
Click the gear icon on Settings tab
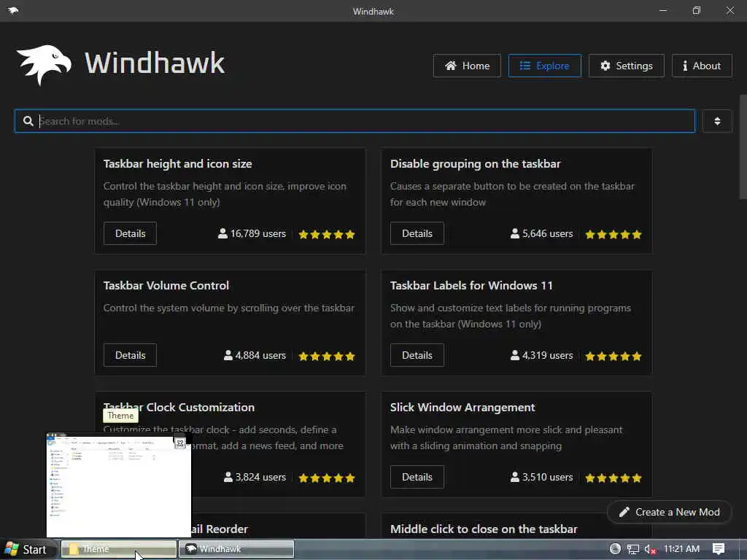click(x=605, y=66)
